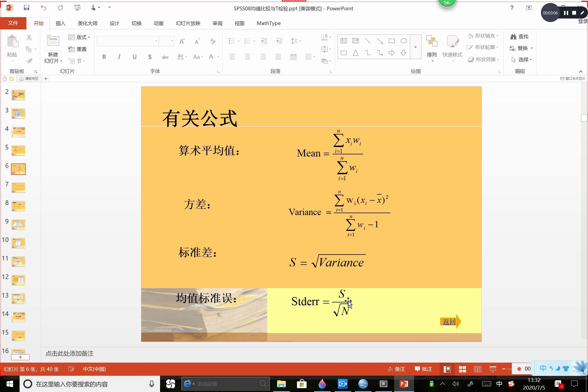Switch to the 插入 ribbon tab
Image resolution: width=588 pixels, height=392 pixels.
pos(60,23)
